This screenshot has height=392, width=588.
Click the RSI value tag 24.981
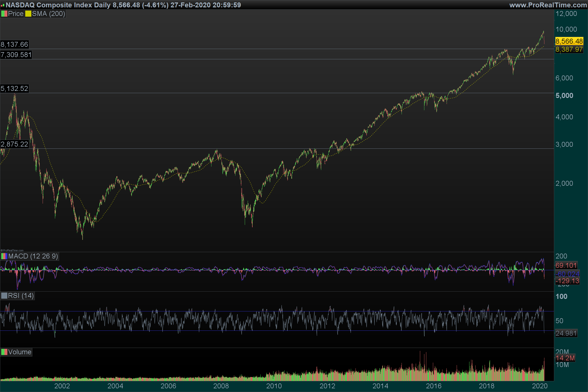click(x=566, y=333)
